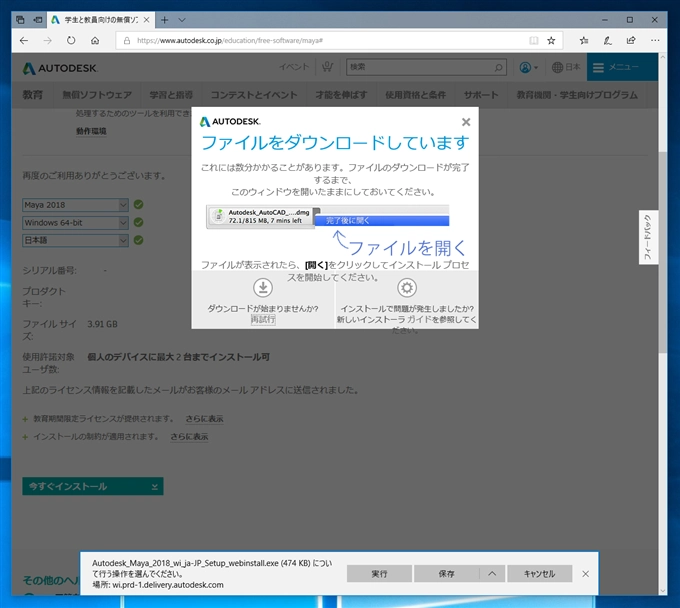
Task: Go back using the browser back arrow
Action: 24,40
